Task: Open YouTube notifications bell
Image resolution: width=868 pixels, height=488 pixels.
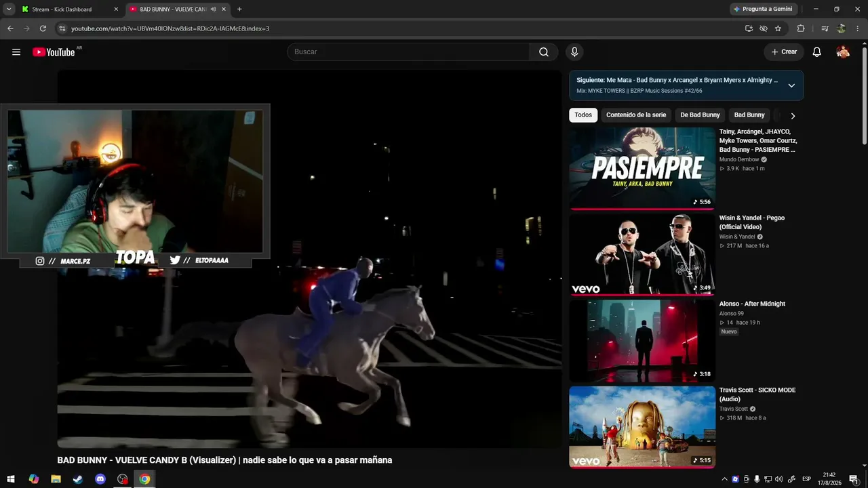Action: click(817, 52)
